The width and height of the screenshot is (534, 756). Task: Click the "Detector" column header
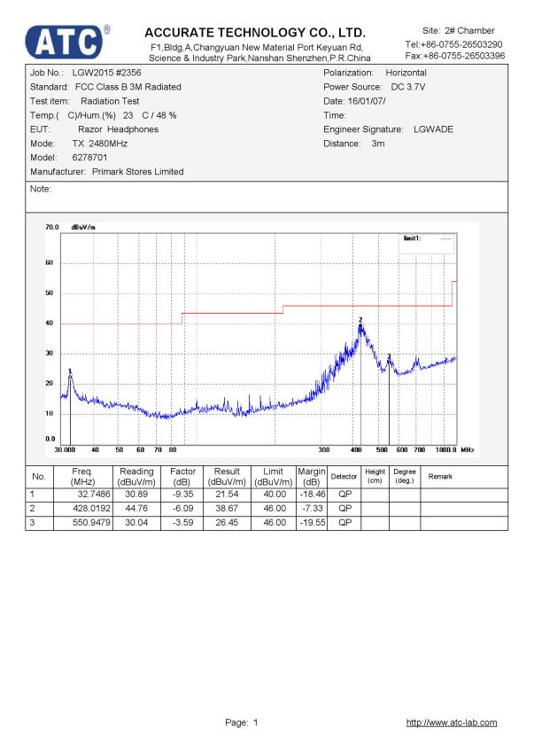pos(344,477)
